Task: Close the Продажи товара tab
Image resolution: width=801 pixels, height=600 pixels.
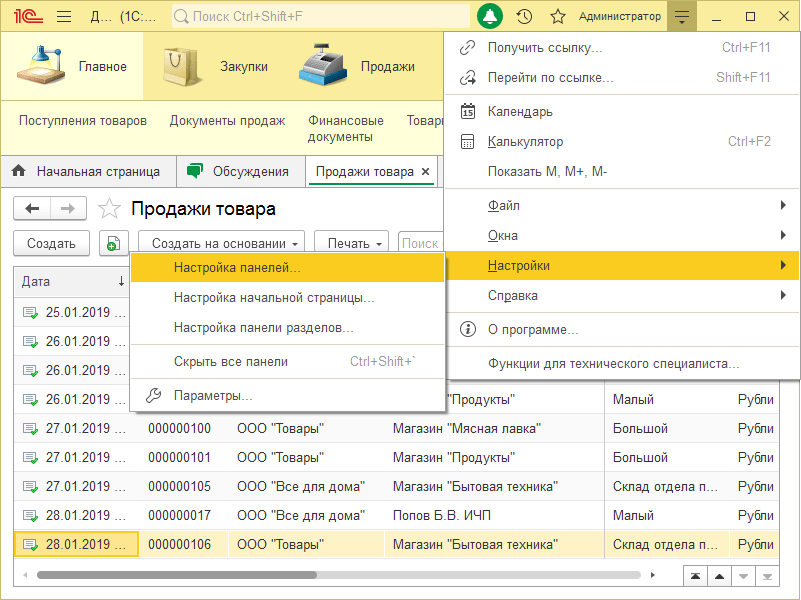Action: click(x=425, y=172)
